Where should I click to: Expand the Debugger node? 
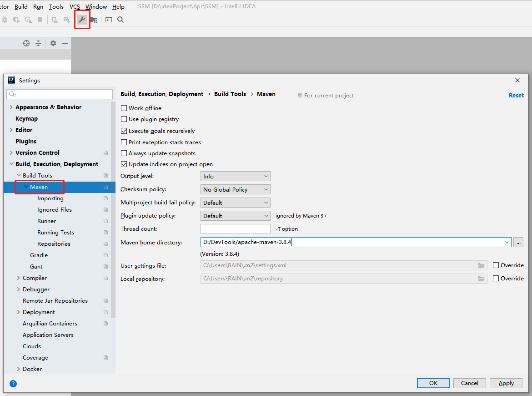(x=19, y=289)
